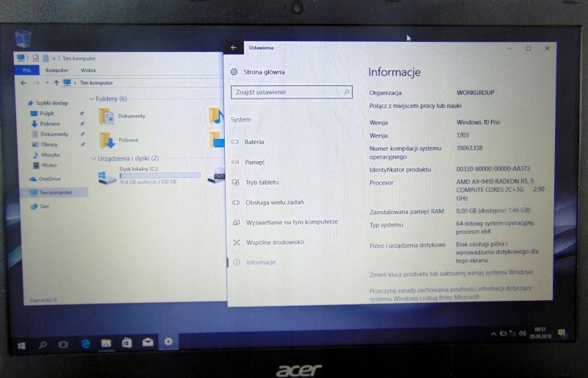
Task: Select Szybki dostęp in navigation pane
Action: tap(51, 103)
